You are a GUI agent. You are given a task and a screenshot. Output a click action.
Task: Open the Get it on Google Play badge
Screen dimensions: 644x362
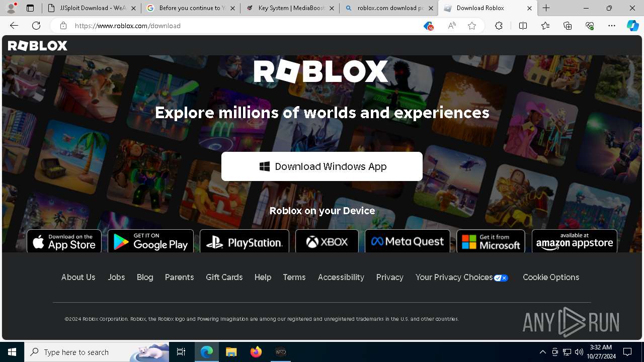click(x=150, y=241)
